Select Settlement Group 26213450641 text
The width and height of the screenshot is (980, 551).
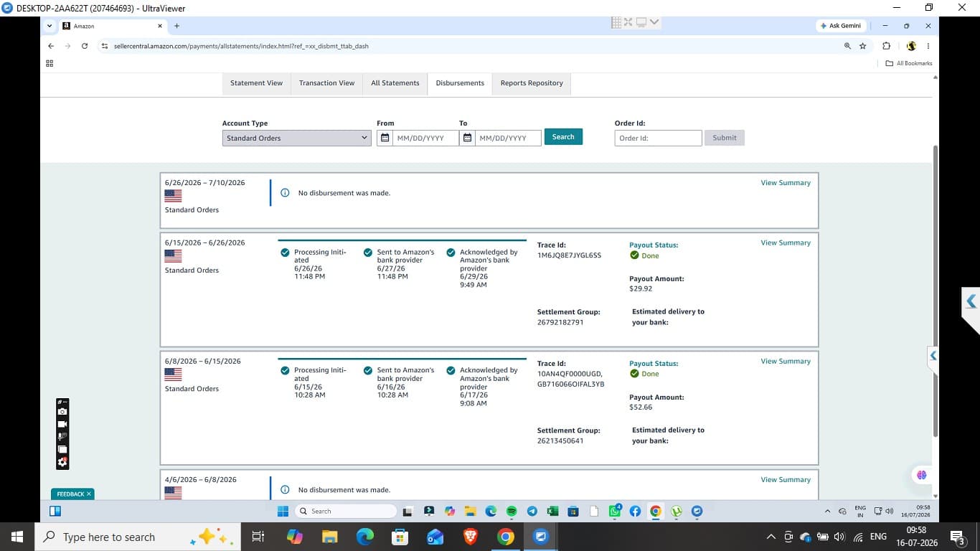pyautogui.click(x=560, y=441)
